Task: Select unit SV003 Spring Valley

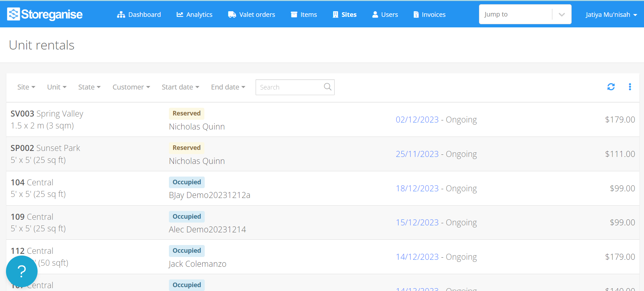Action: (x=47, y=114)
